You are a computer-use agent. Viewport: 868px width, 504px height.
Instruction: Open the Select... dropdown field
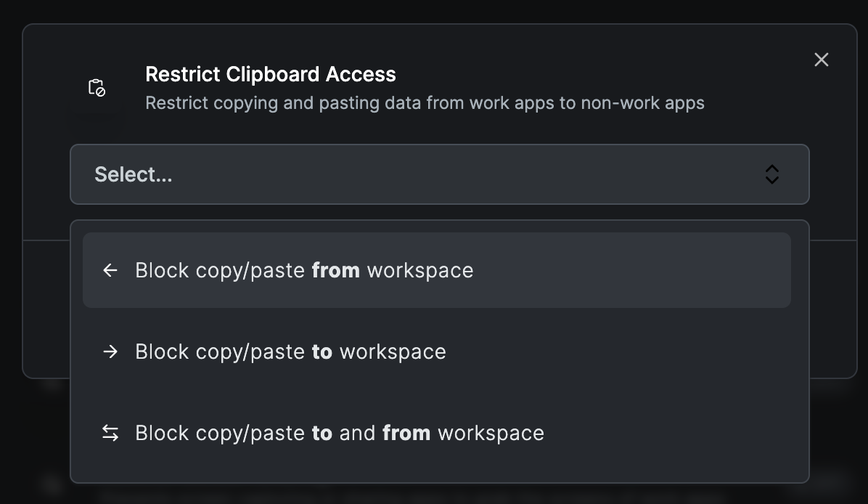(439, 174)
